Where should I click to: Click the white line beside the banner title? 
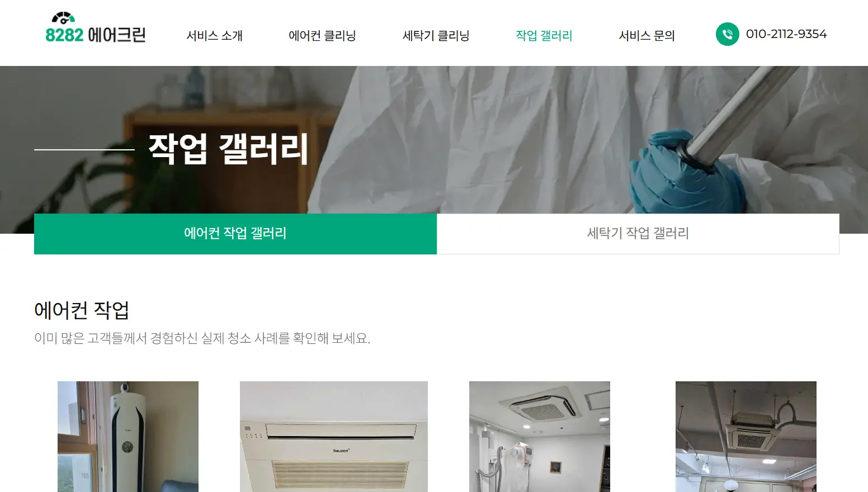[84, 149]
